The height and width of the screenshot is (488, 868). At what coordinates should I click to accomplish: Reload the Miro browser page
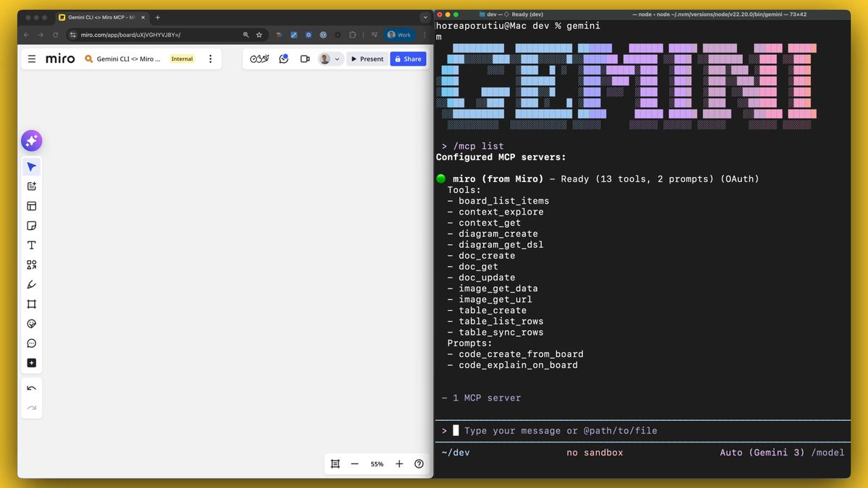55,35
